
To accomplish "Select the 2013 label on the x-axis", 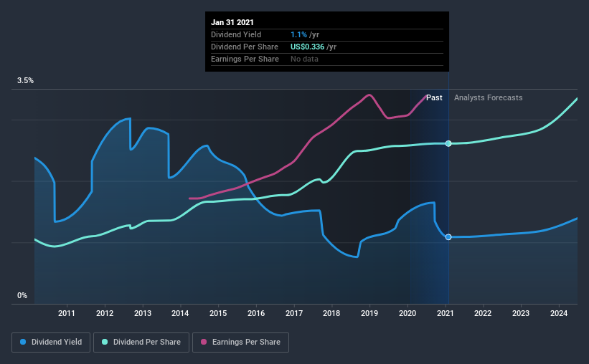I will 143,313.
